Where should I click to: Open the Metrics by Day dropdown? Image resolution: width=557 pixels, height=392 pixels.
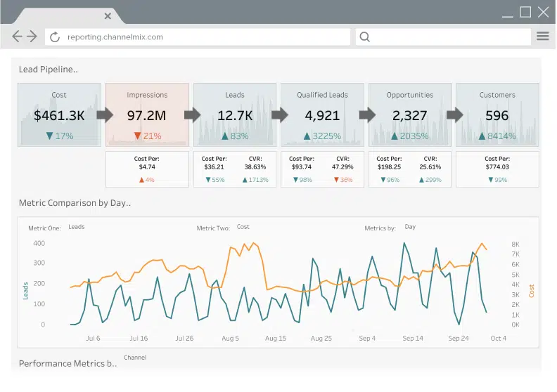coord(410,227)
